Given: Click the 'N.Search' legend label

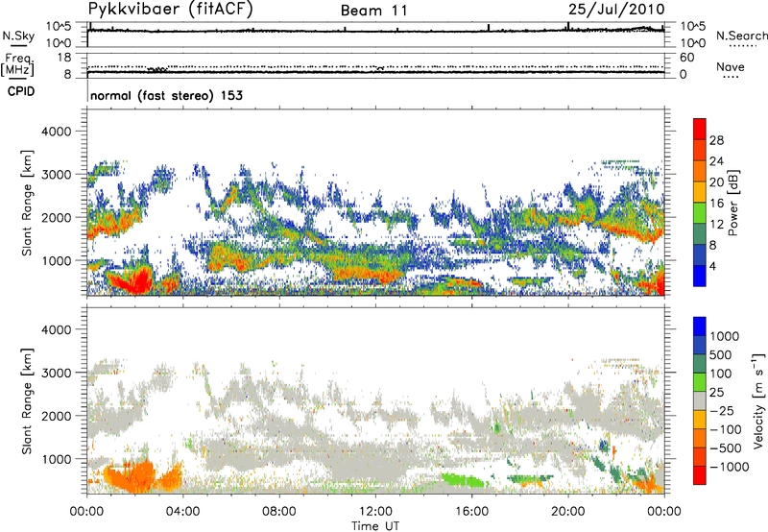Looking at the screenshot, I should pyautogui.click(x=741, y=36).
